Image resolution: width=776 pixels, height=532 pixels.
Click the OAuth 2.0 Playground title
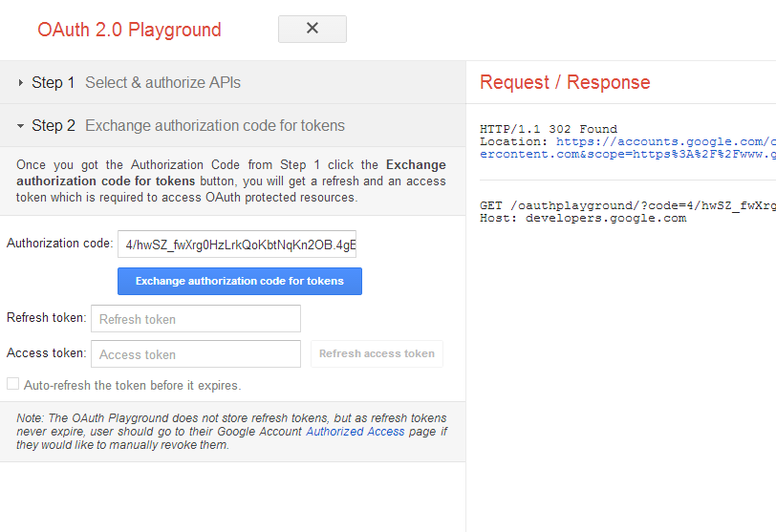[129, 30]
